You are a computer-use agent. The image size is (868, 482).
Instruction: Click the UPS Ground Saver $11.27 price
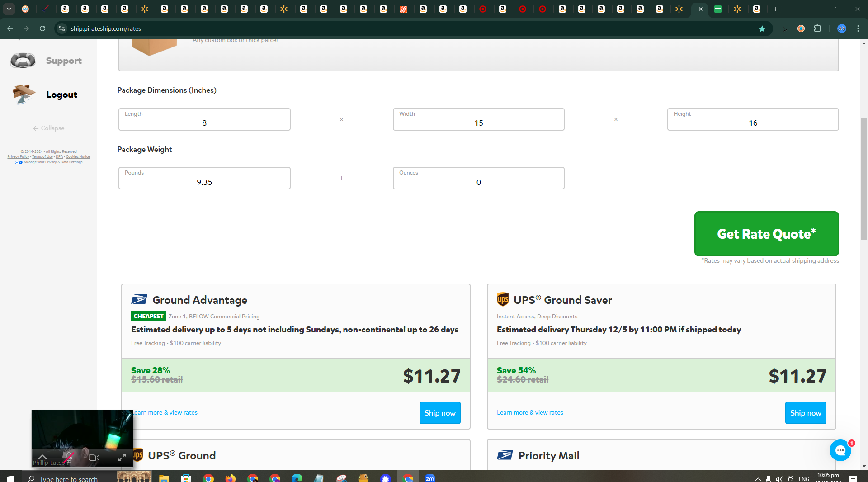pos(797,376)
